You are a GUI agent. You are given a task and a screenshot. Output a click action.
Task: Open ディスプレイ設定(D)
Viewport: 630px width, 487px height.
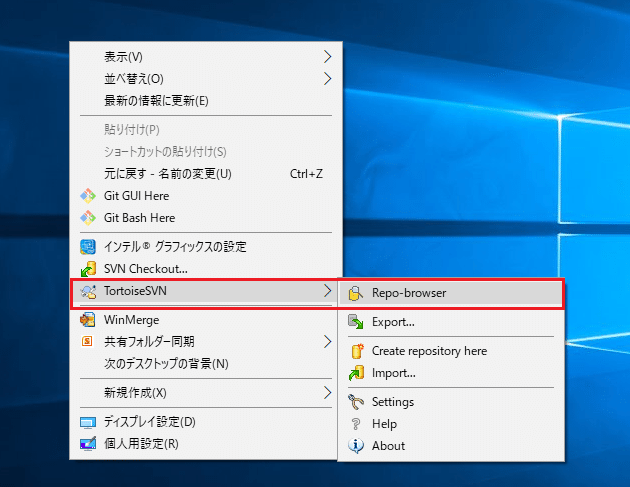pyautogui.click(x=206, y=422)
